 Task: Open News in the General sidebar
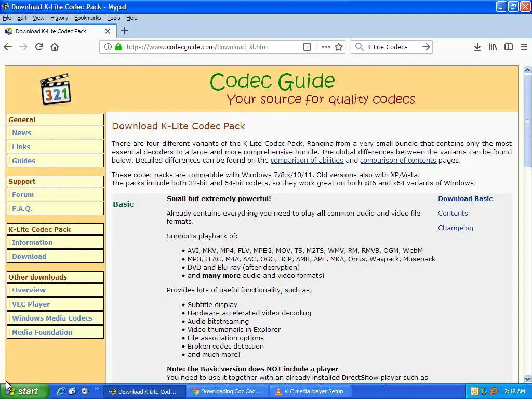click(x=55, y=132)
